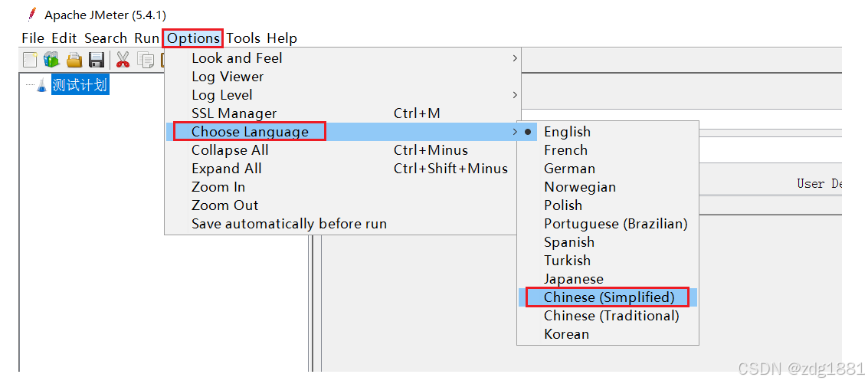The height and width of the screenshot is (384, 868).
Task: Expand the Log Level submenu
Action: click(343, 95)
